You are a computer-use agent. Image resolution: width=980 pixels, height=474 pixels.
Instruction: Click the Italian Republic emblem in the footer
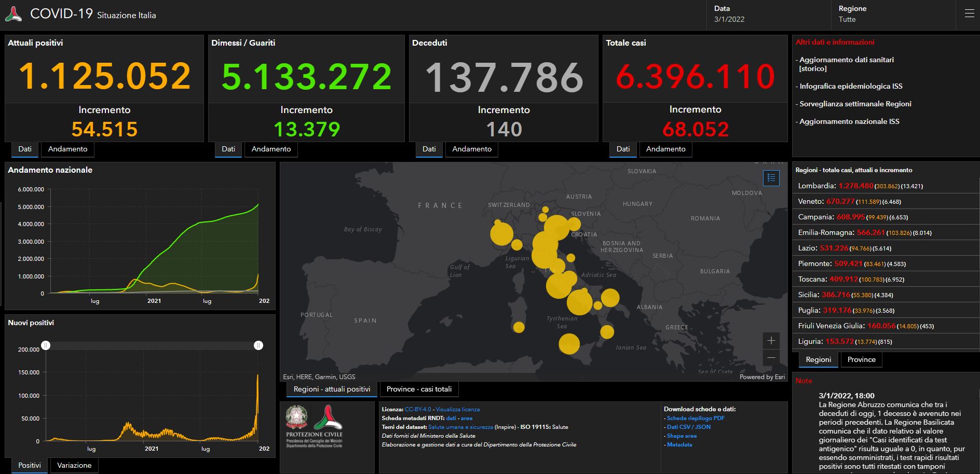point(296,417)
